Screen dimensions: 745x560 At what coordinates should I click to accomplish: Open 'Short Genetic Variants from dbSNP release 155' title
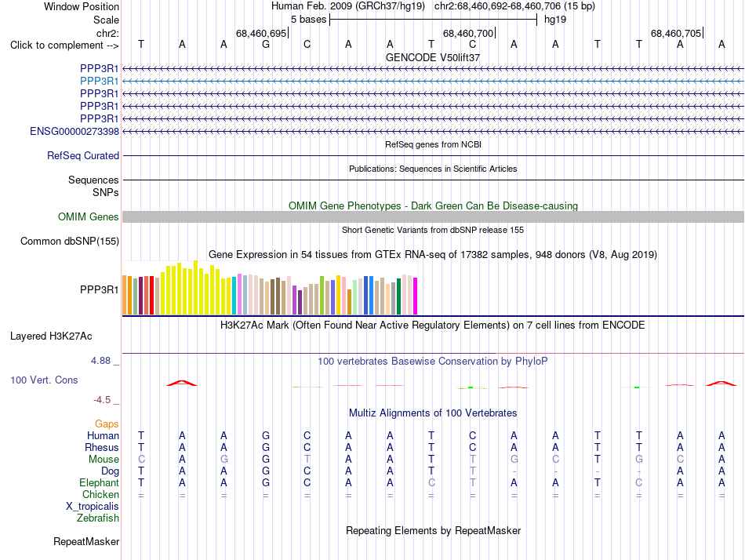[x=433, y=230]
